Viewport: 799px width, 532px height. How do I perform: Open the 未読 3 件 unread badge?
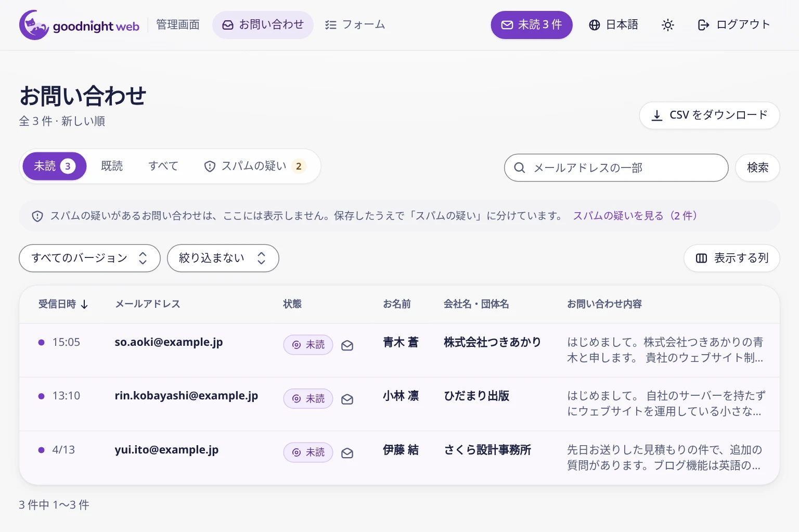click(532, 25)
